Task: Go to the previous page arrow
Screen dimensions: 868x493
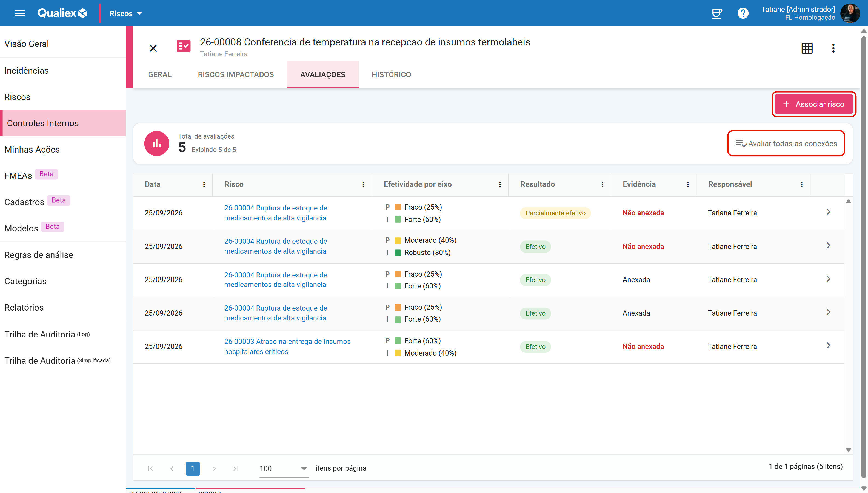Action: (172, 469)
